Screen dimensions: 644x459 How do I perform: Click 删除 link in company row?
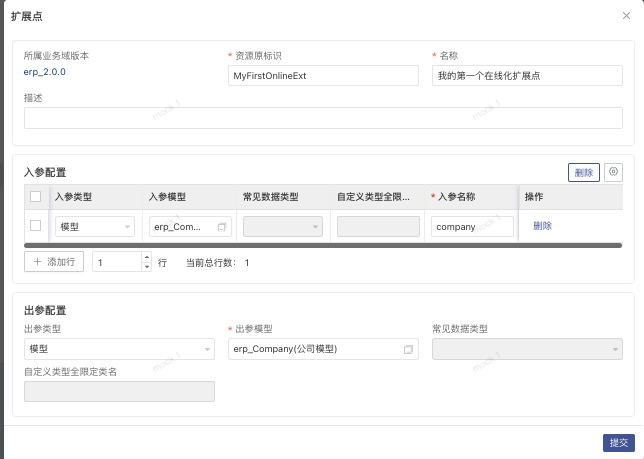click(x=542, y=226)
